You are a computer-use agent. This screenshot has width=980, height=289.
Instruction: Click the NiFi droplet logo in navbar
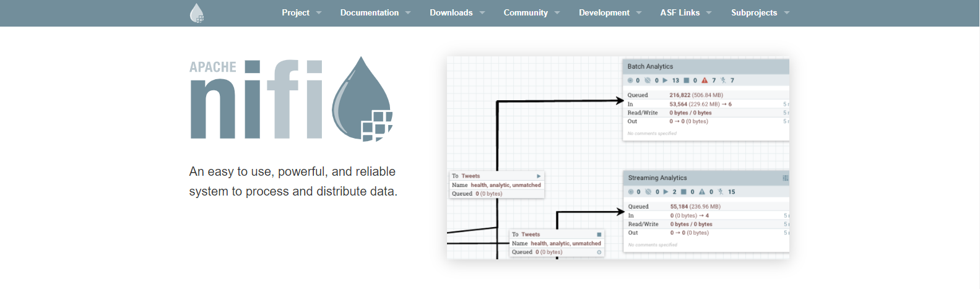click(x=196, y=13)
